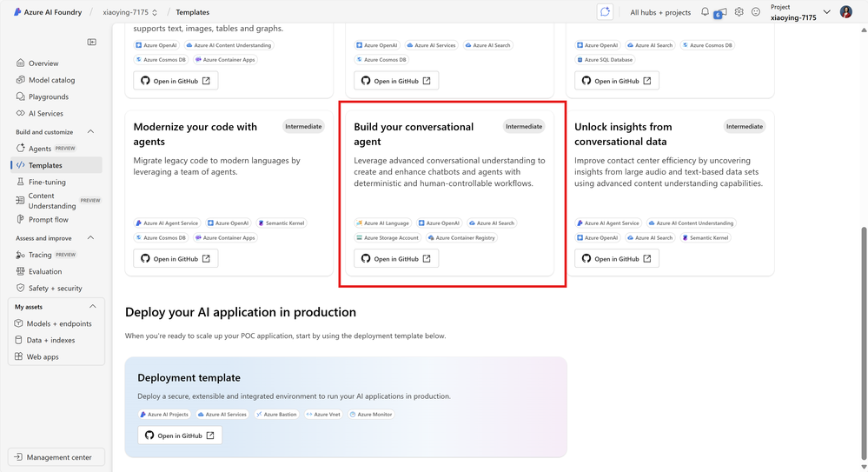The image size is (868, 472).
Task: Click the Deployment template heading
Action: (x=189, y=378)
